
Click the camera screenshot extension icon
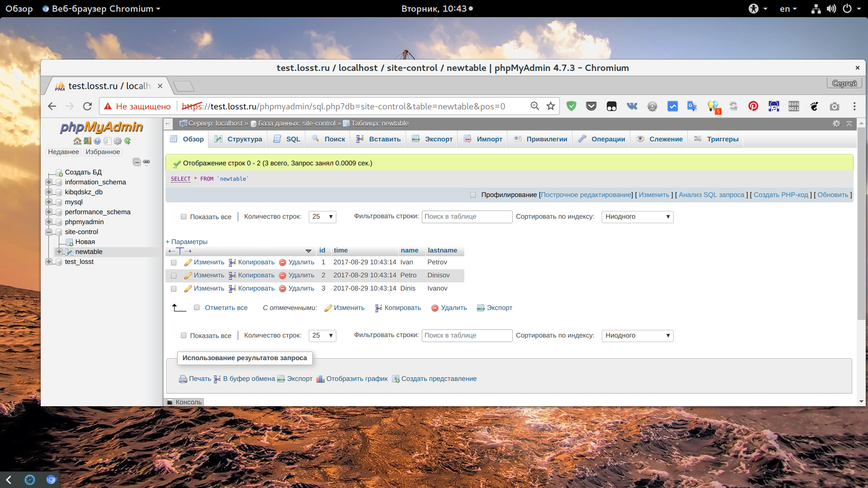835,106
